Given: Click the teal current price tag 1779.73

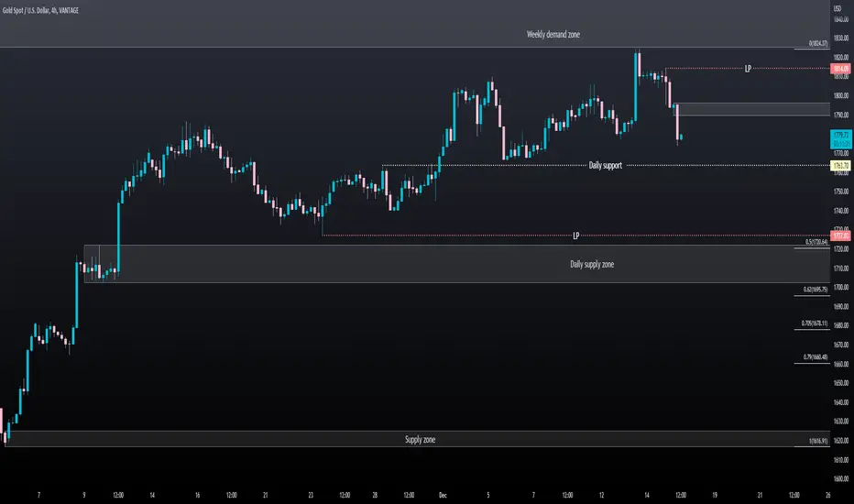Looking at the screenshot, I should 841,139.
